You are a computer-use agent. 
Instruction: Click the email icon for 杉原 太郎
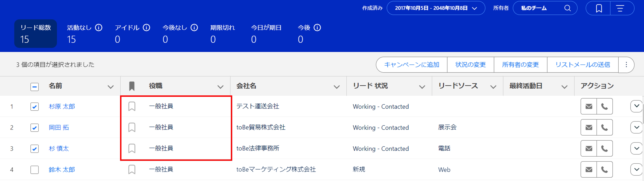pyautogui.click(x=589, y=106)
